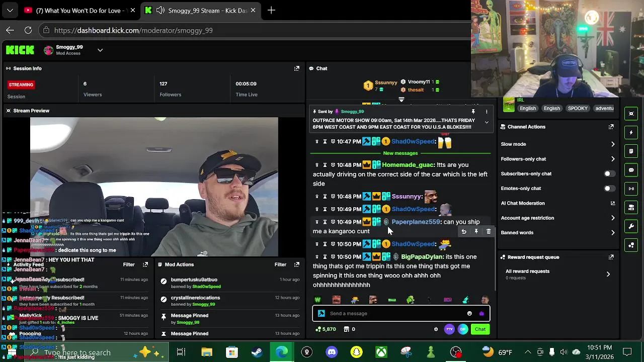
Task: Click the 7TV emote button
Action: point(449,329)
